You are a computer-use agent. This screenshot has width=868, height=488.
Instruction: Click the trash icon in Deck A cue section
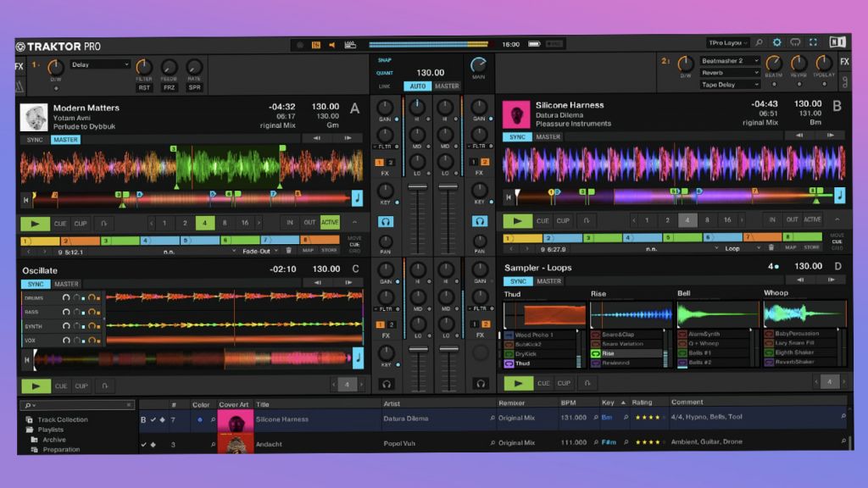click(x=288, y=251)
